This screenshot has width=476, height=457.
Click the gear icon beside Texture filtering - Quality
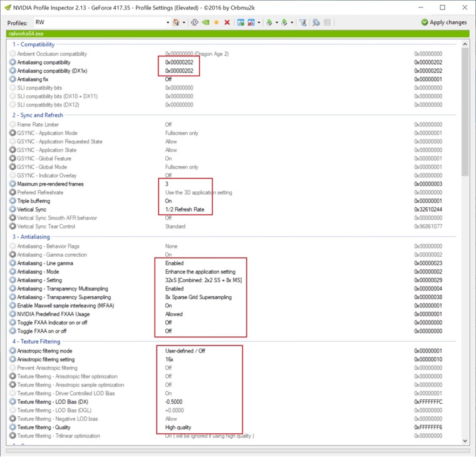[13, 427]
